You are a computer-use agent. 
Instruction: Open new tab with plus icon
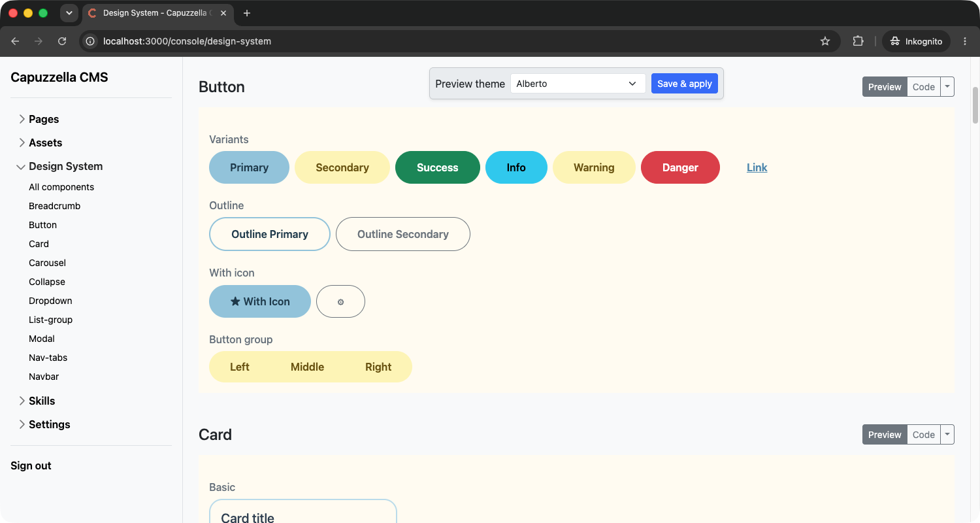(247, 13)
